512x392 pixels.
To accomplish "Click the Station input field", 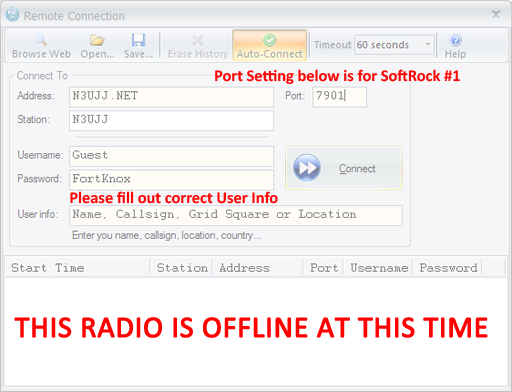I will click(171, 121).
